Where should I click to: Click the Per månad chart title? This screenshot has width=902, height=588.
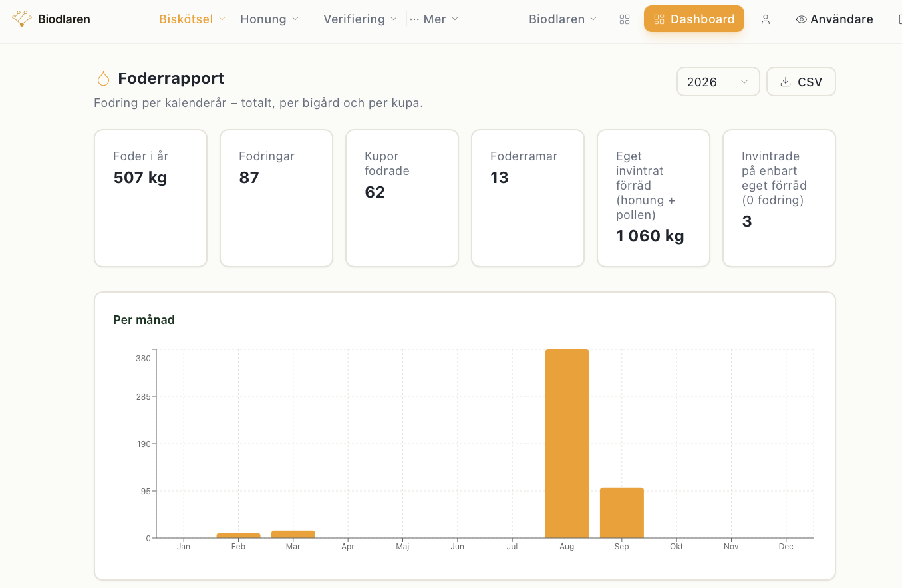[144, 320]
